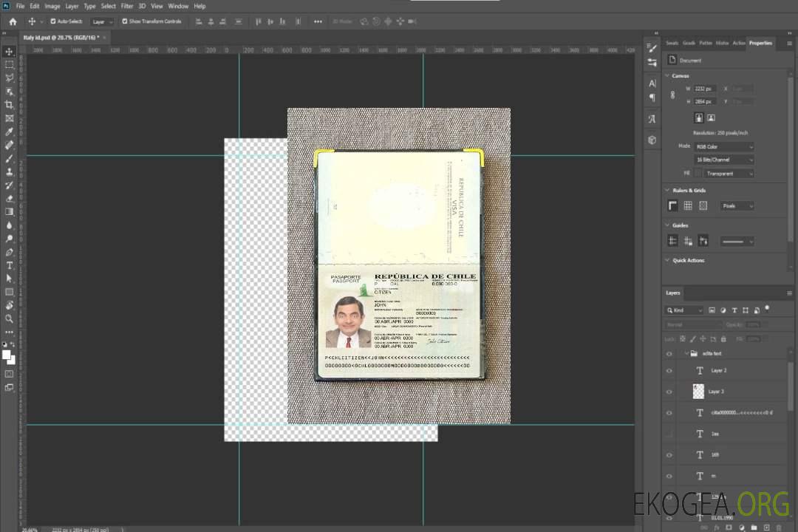
Task: Click the Home icon in options bar
Action: (x=13, y=21)
